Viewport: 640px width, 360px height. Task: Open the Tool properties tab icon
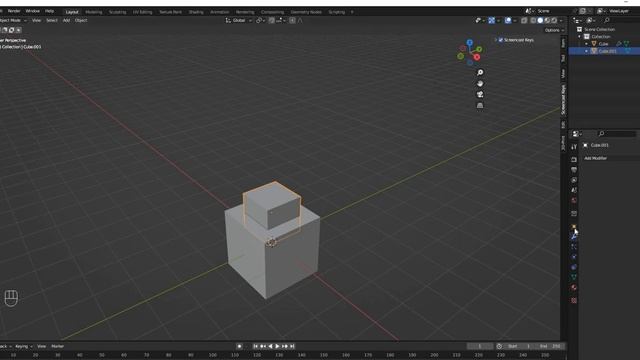click(574, 147)
